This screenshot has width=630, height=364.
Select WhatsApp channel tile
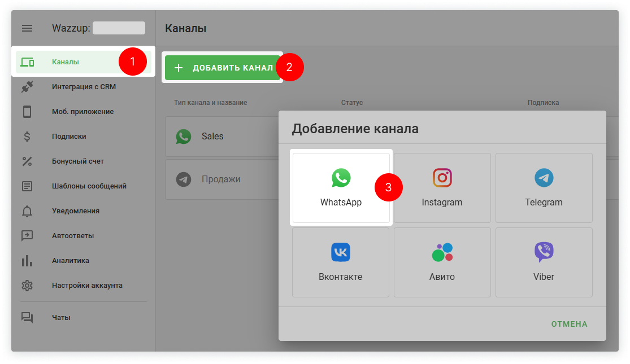pyautogui.click(x=341, y=187)
